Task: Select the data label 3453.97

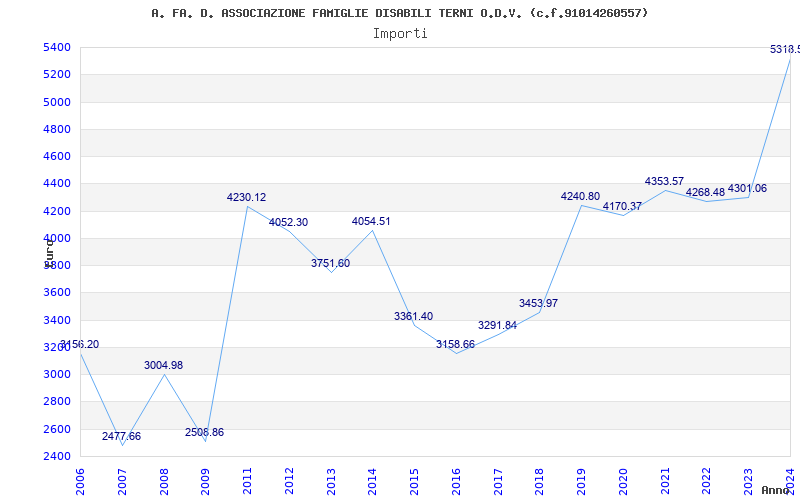Action: coord(539,303)
